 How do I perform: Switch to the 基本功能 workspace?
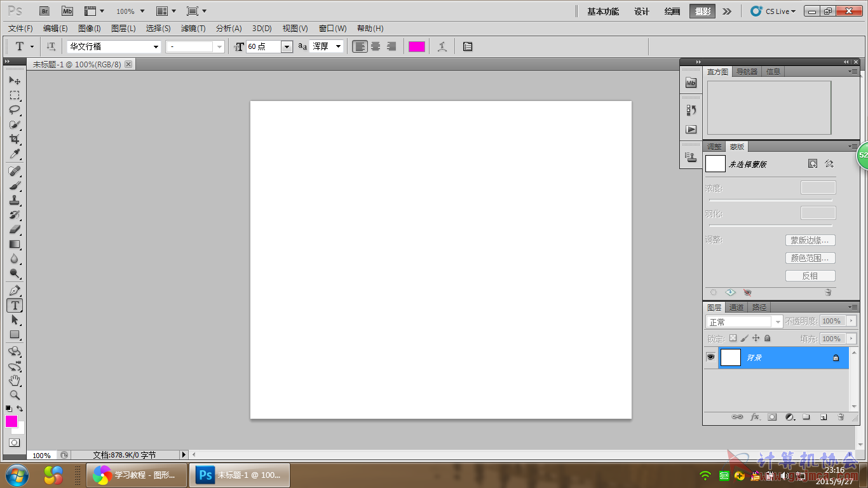coord(603,11)
